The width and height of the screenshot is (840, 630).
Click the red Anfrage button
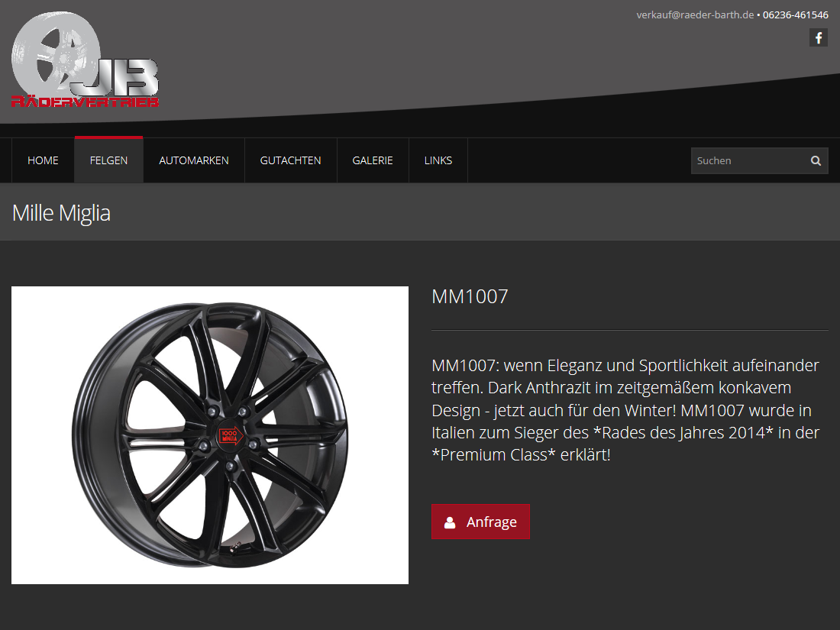tap(480, 522)
